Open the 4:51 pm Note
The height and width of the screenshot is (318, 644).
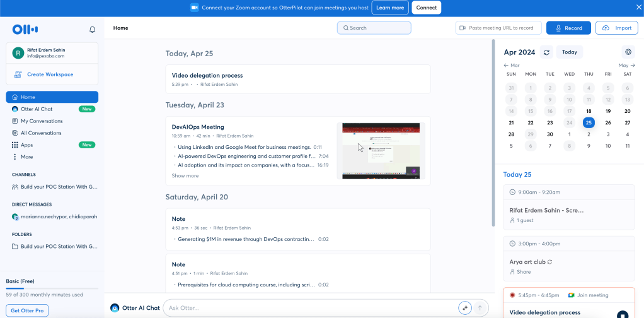(298, 274)
